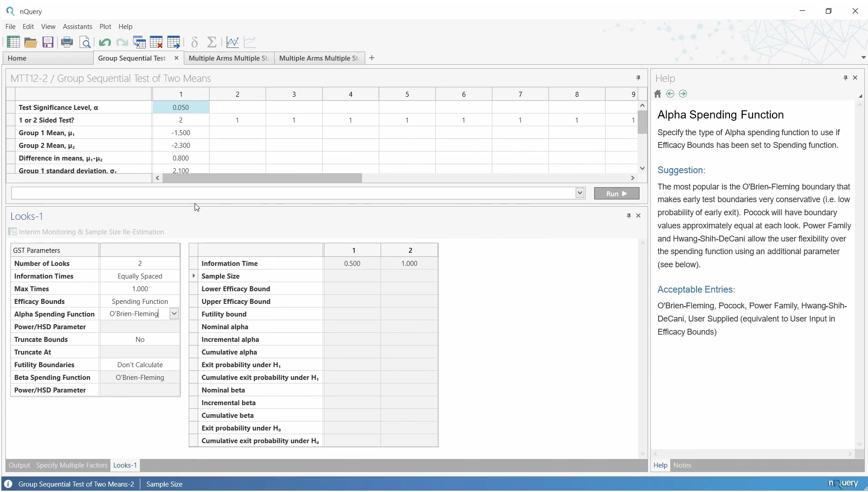
Task: Expand the Alpha Spending Function dropdown
Action: point(174,314)
